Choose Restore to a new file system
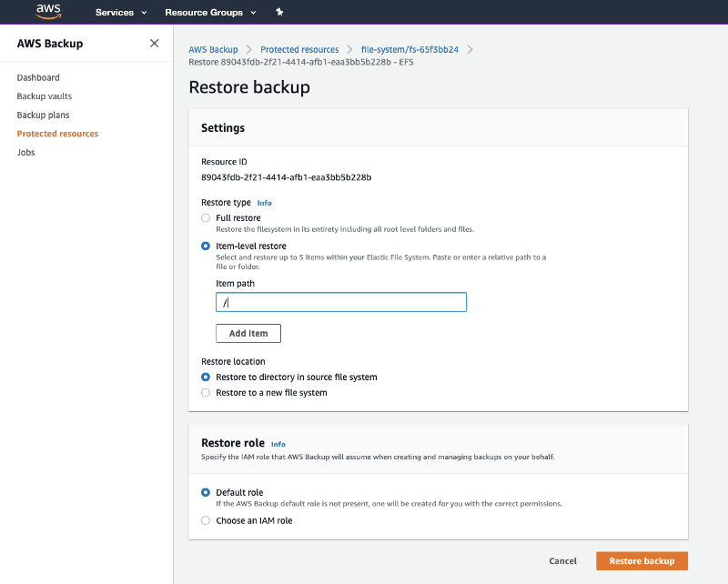 click(x=206, y=393)
